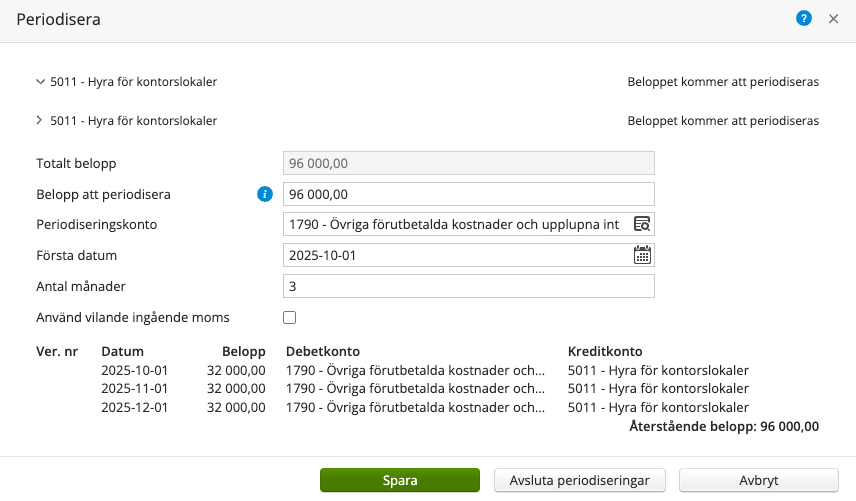The height and width of the screenshot is (501, 856).
Task: Select the Antal månader input field
Action: point(468,286)
